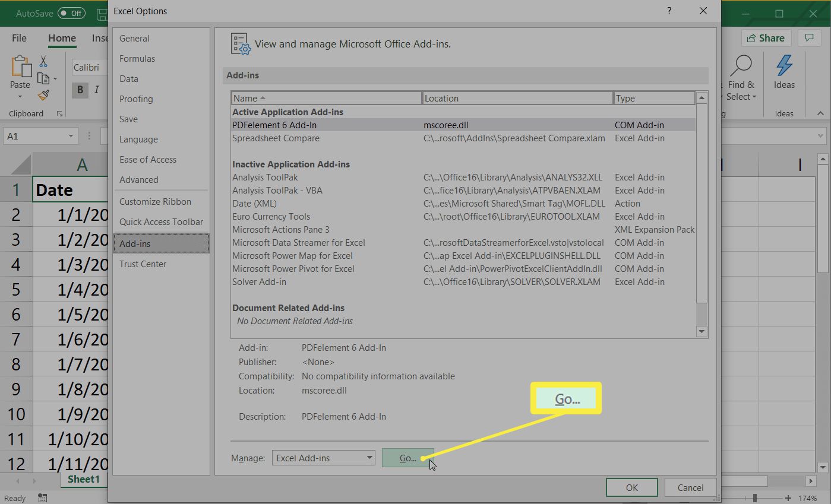
Task: Click the Paste clipboard icon
Action: [21, 66]
